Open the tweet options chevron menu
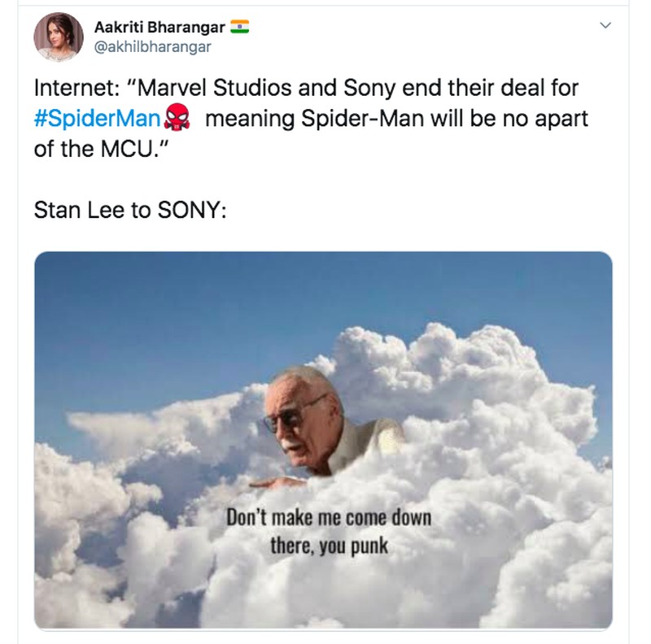Image resolution: width=651 pixels, height=644 pixels. point(605,27)
